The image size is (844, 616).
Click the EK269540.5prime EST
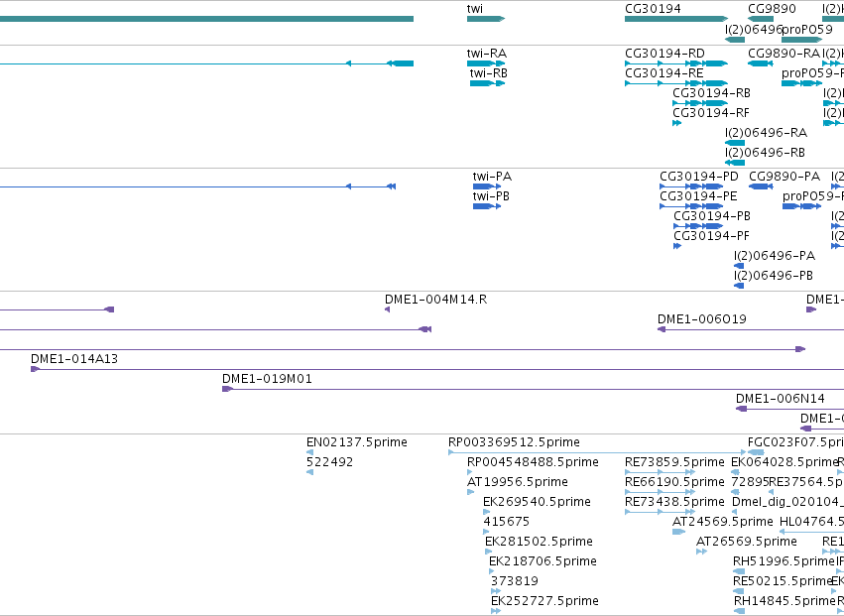pyautogui.click(x=487, y=513)
